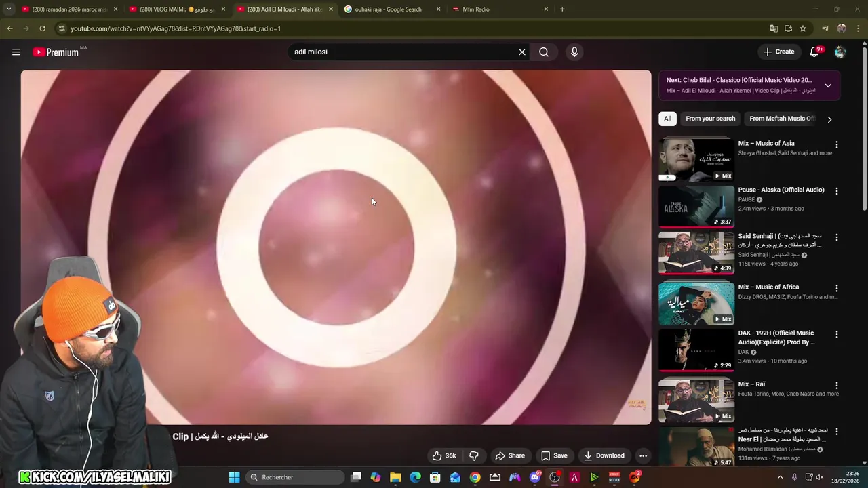Close the ouhaki raja Google Search tab

point(438,9)
